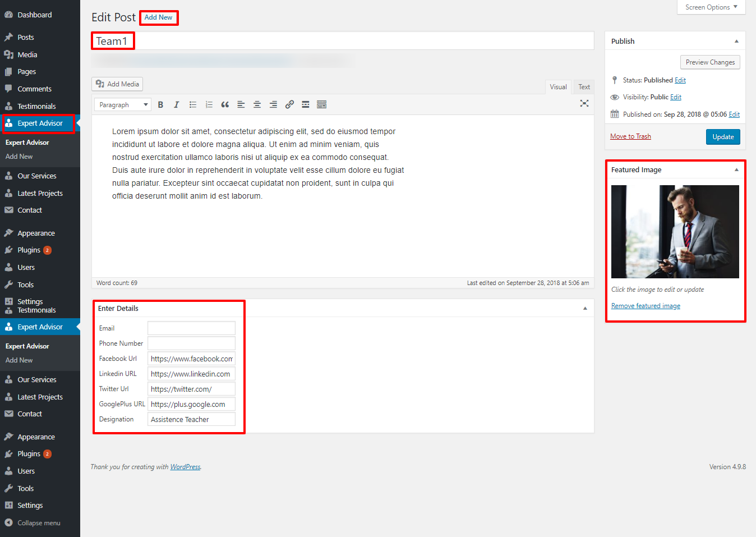
Task: Apply blockquote formatting
Action: coord(225,105)
